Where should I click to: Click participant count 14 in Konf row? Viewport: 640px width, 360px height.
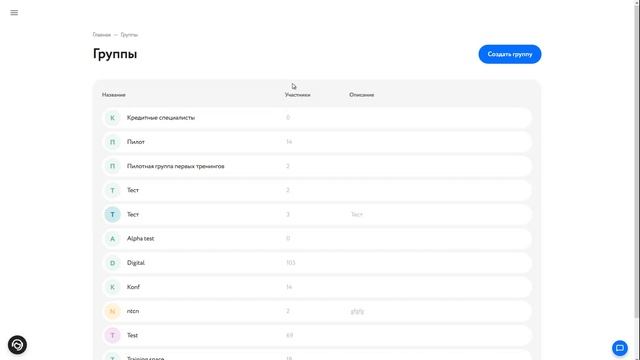pos(289,287)
